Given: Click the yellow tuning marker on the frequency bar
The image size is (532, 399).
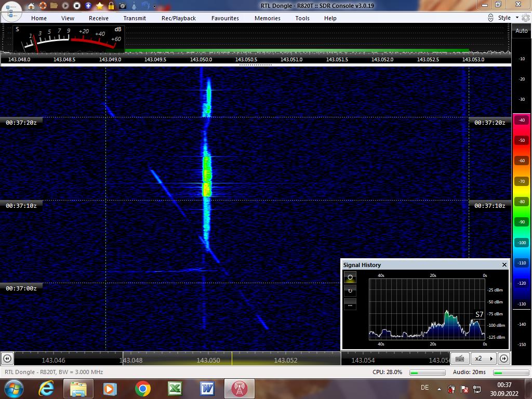Looking at the screenshot, I should point(232,358).
